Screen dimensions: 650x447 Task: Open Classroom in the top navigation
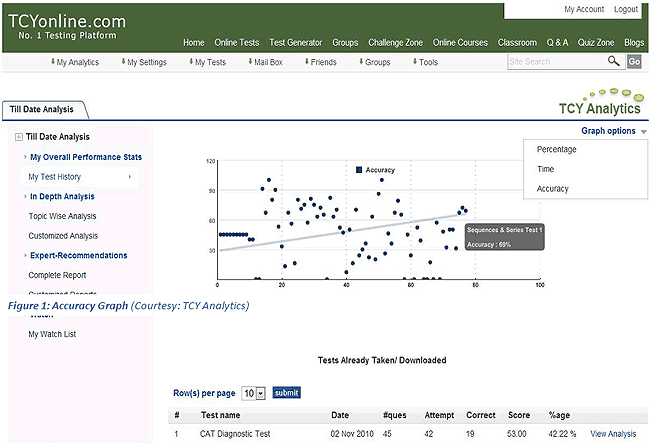(x=517, y=43)
